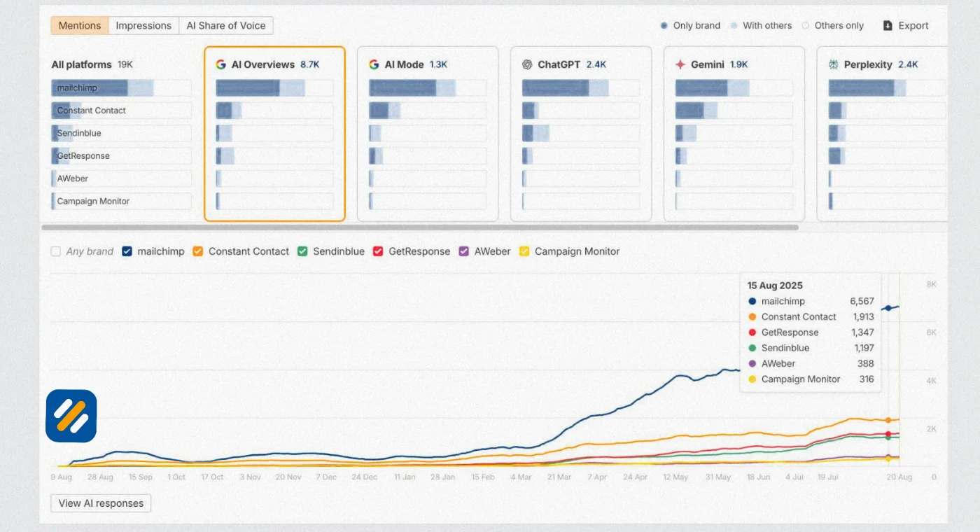This screenshot has width=980, height=532.
Task: Click the top mailchimp bar in AI Mode card
Action: (x=428, y=88)
